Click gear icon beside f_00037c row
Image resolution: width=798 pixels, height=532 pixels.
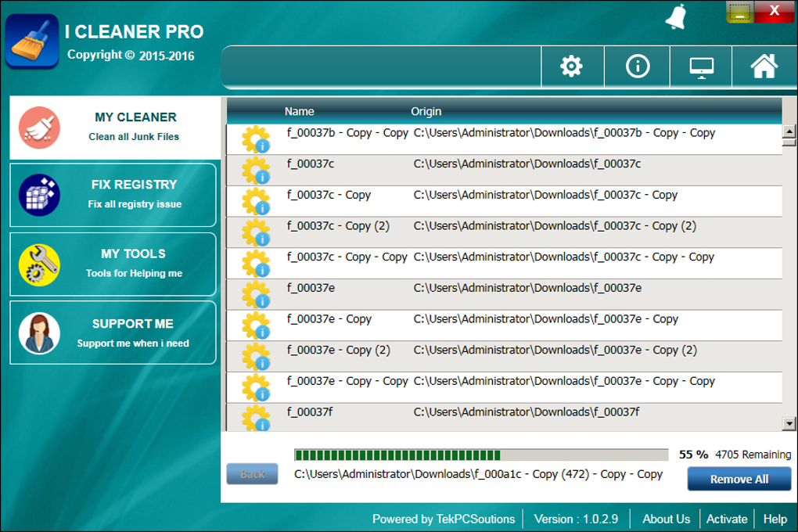coord(256,170)
